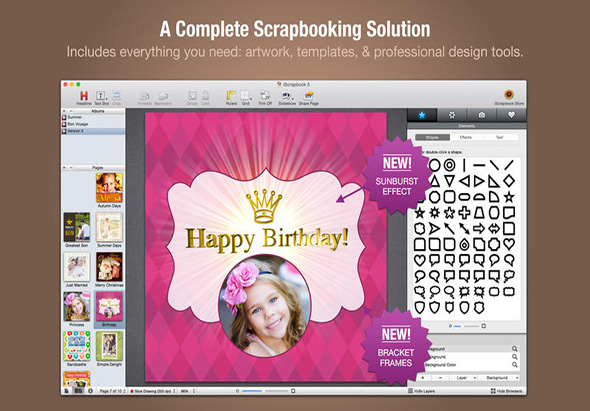Switch to the blue star Elements tab
This screenshot has width=590, height=411.
coord(422,115)
